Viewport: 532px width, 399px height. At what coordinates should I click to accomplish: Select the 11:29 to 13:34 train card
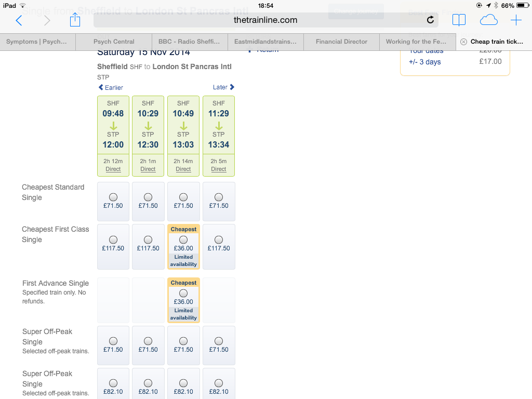point(219,136)
